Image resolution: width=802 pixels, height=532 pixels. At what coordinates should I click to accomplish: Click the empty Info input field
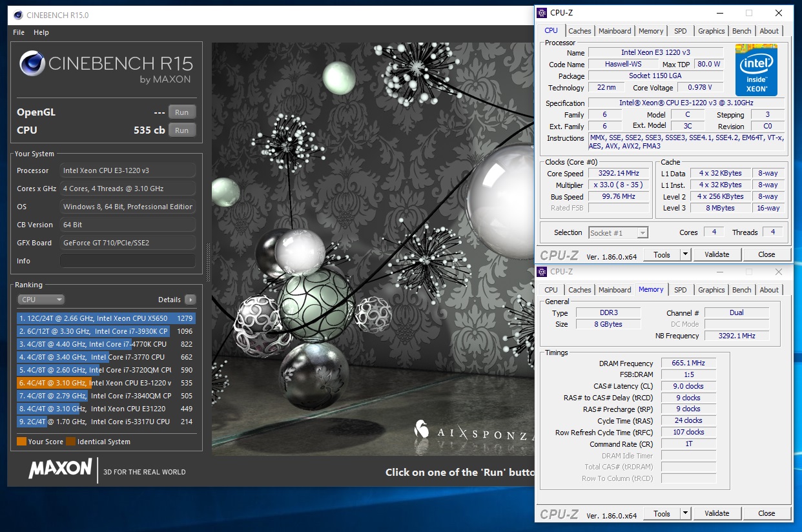128,261
